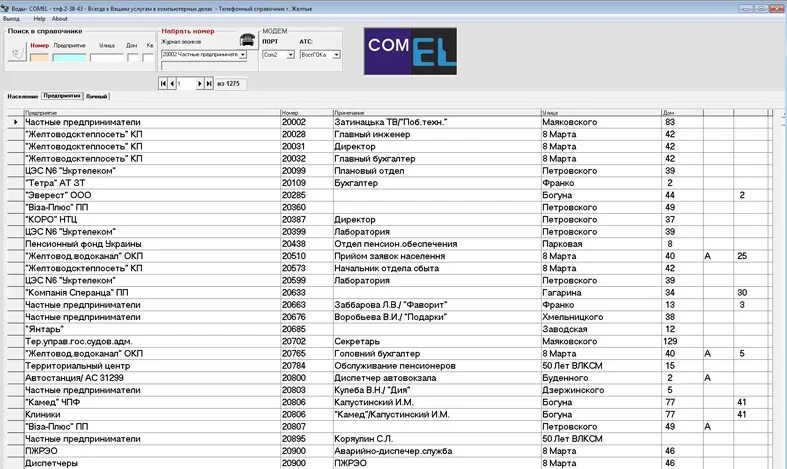Open the Help menu
Viewport: 787px width, 469px height.
point(39,19)
